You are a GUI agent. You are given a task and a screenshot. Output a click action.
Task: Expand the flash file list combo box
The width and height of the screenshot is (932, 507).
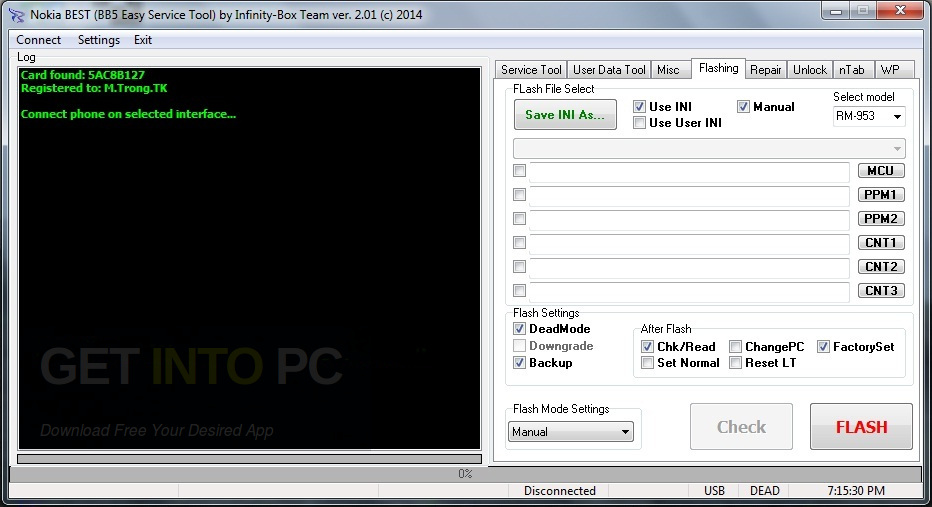tap(709, 149)
